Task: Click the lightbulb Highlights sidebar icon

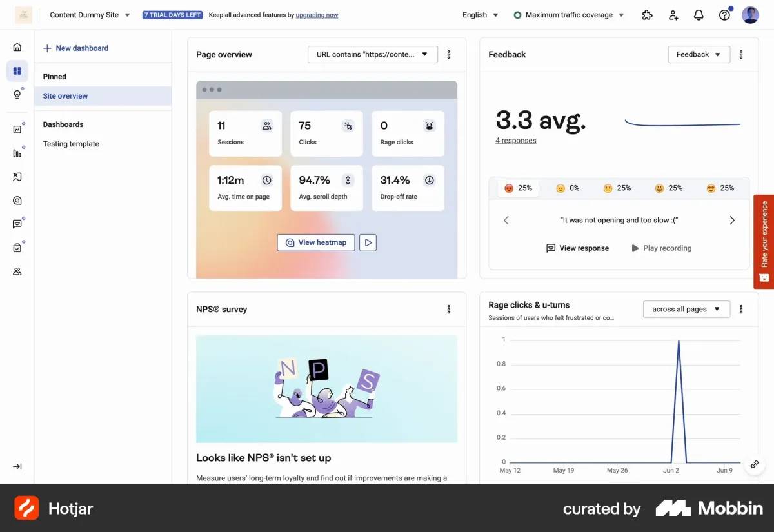Action: [17, 94]
